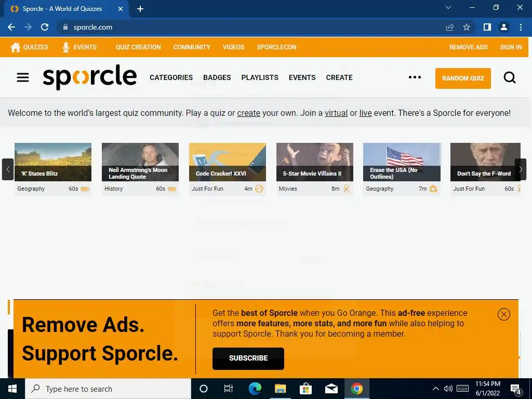Open Task View in taskbar
Viewport: 532px width, 399px height.
[229, 389]
